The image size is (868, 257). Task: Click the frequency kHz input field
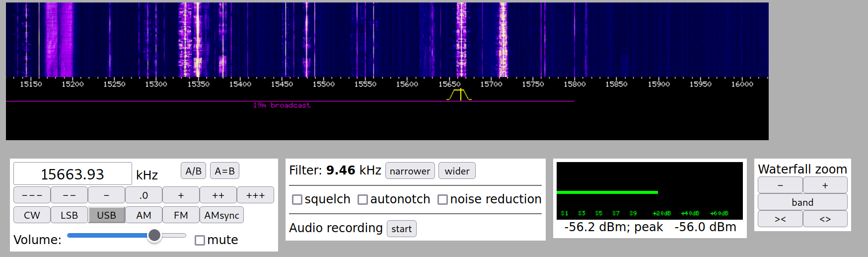pyautogui.click(x=72, y=174)
